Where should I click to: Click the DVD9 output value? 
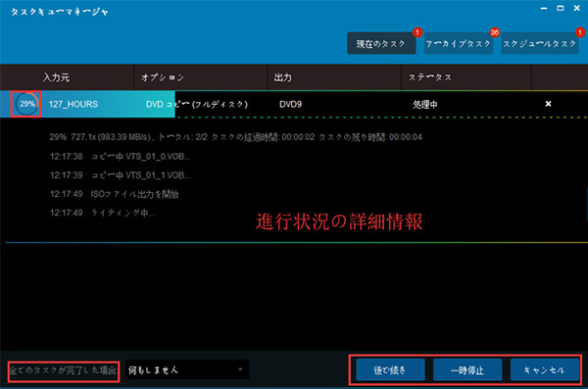pos(290,104)
